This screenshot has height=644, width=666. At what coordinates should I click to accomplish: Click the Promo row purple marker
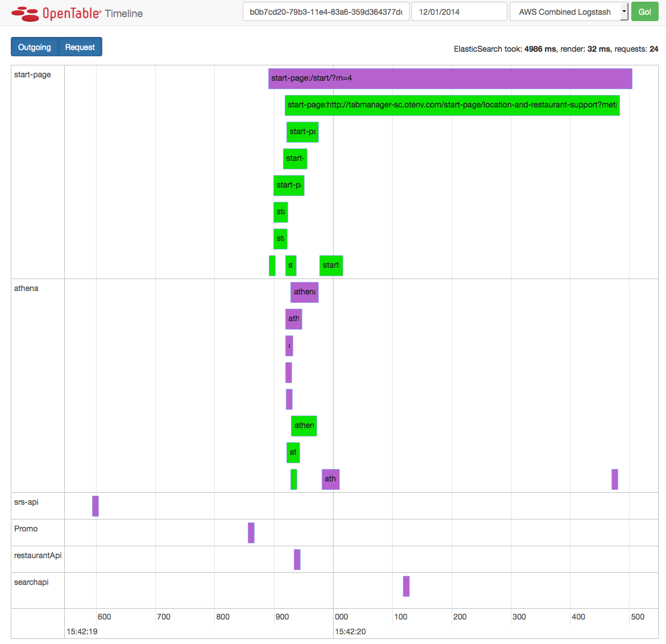(x=251, y=533)
